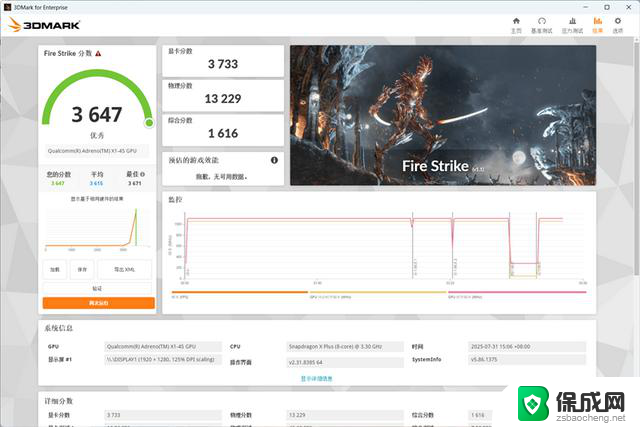Select the orange Results (结果) icon

598,21
